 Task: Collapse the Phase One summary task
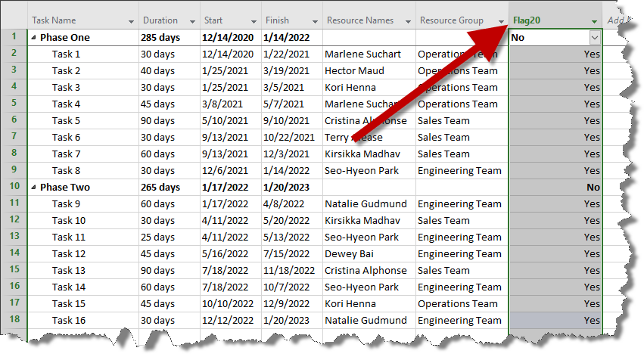[34, 37]
